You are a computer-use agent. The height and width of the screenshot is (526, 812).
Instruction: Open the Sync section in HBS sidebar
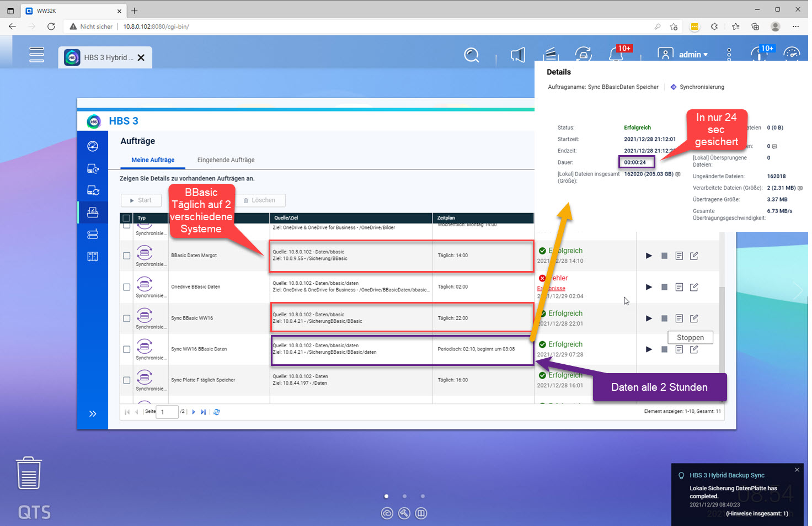93,190
